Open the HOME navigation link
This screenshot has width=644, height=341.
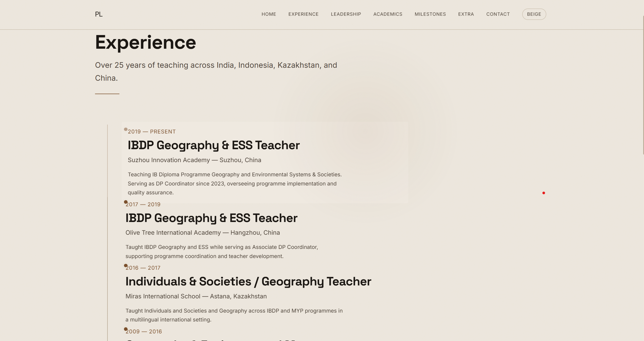(269, 14)
